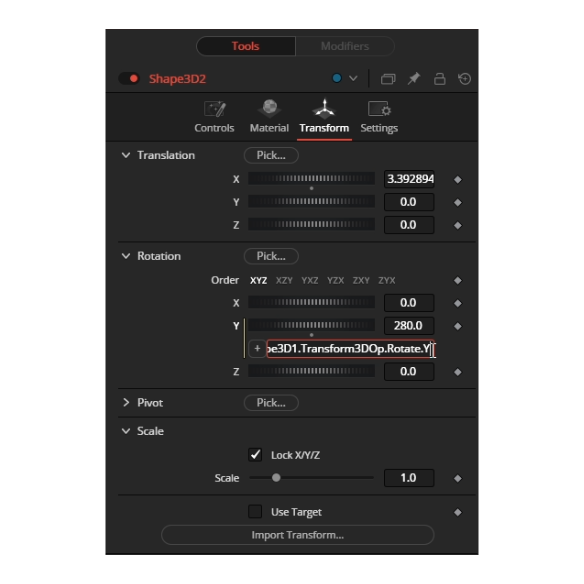Uncheck the Lock X/Y/Z checkbox
This screenshot has width=584, height=584.
point(255,455)
